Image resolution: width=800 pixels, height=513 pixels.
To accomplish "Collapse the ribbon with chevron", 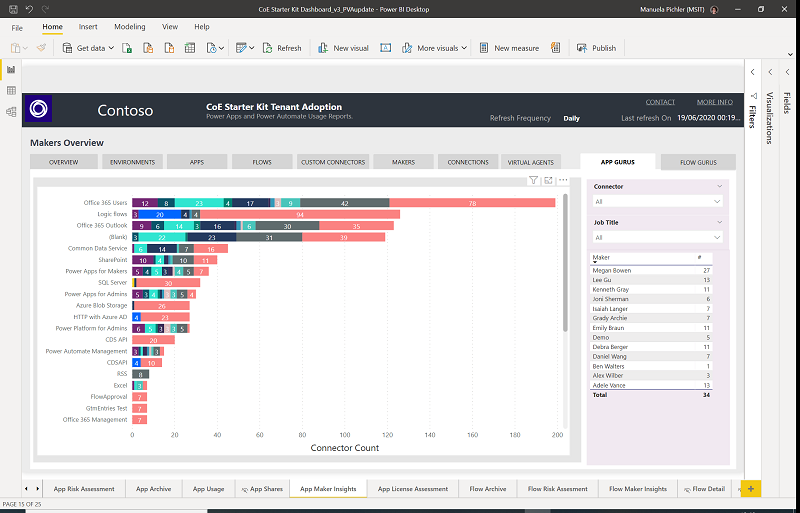I will [x=790, y=54].
